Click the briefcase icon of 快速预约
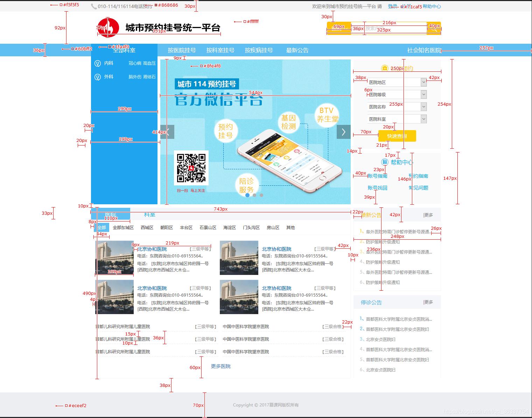 (x=385, y=68)
